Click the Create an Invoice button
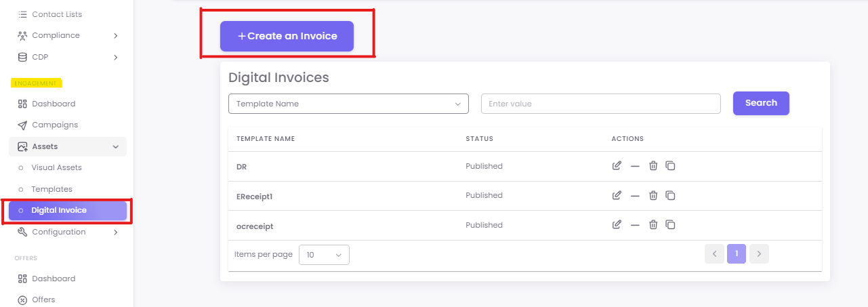The width and height of the screenshot is (868, 307). (x=287, y=36)
